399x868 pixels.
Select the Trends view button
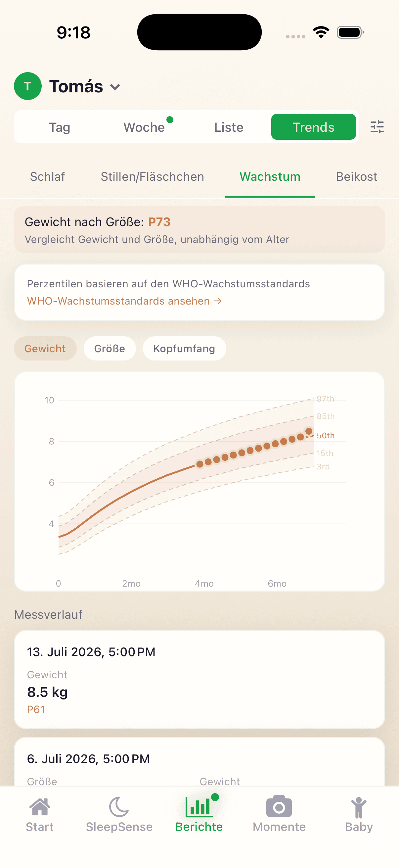(x=313, y=127)
